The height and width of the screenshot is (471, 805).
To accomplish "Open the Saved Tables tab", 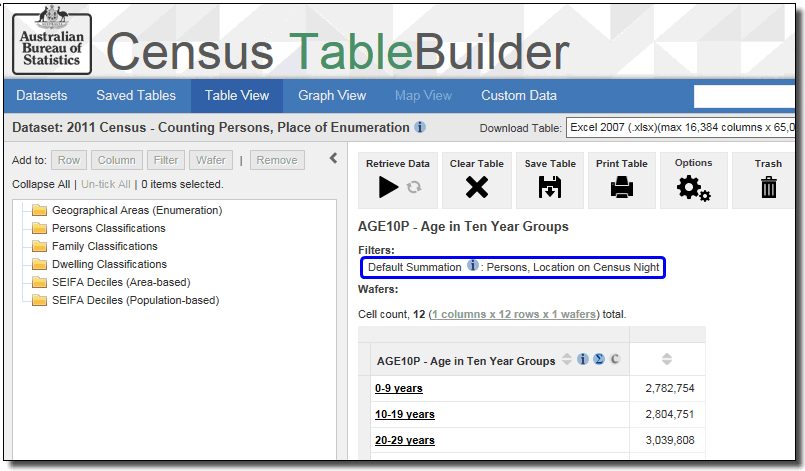I will (136, 96).
